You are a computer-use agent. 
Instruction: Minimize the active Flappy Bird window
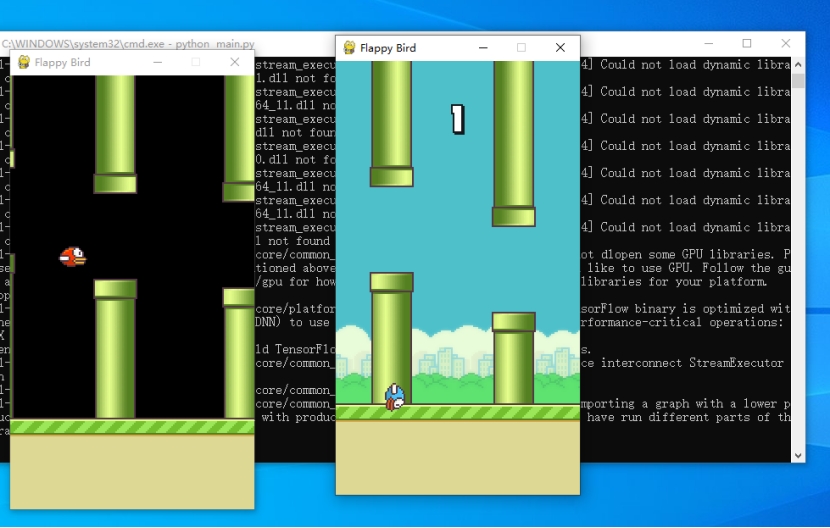(x=483, y=48)
